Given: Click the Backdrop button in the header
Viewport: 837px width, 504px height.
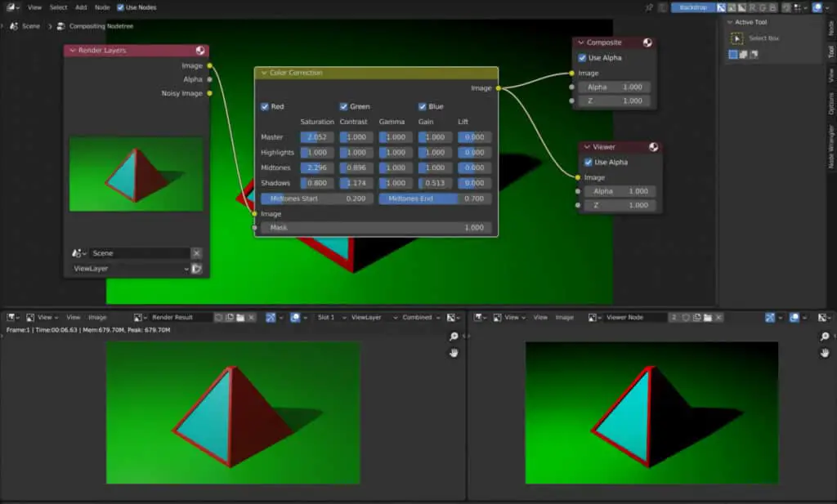Looking at the screenshot, I should click(692, 7).
